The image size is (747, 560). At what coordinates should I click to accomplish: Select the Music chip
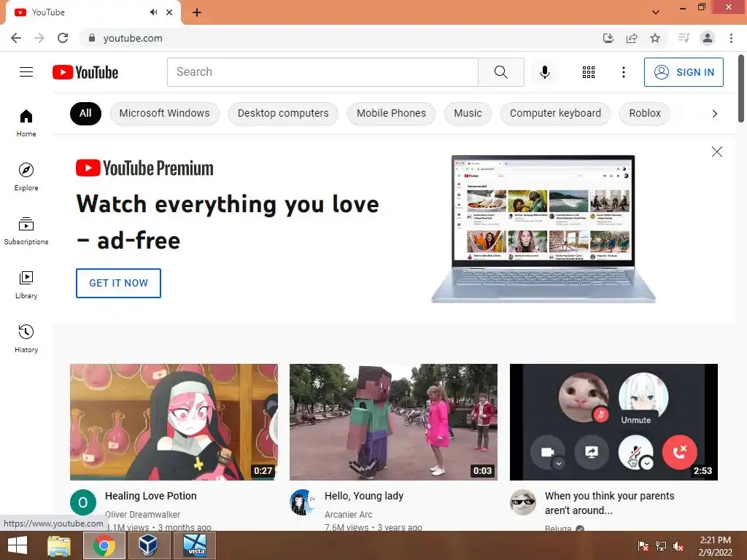[468, 113]
